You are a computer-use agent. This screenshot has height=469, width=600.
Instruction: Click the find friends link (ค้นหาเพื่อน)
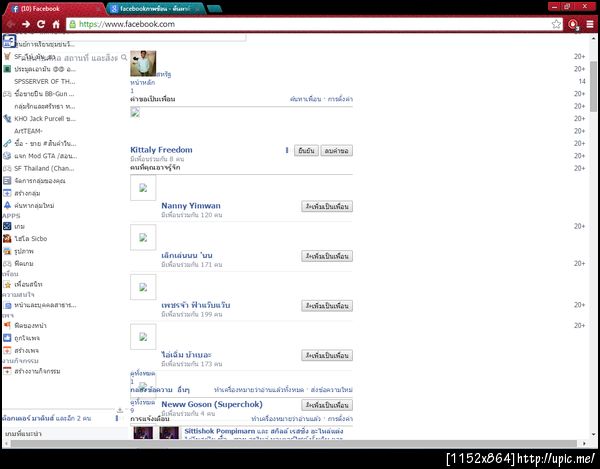[x=305, y=99]
